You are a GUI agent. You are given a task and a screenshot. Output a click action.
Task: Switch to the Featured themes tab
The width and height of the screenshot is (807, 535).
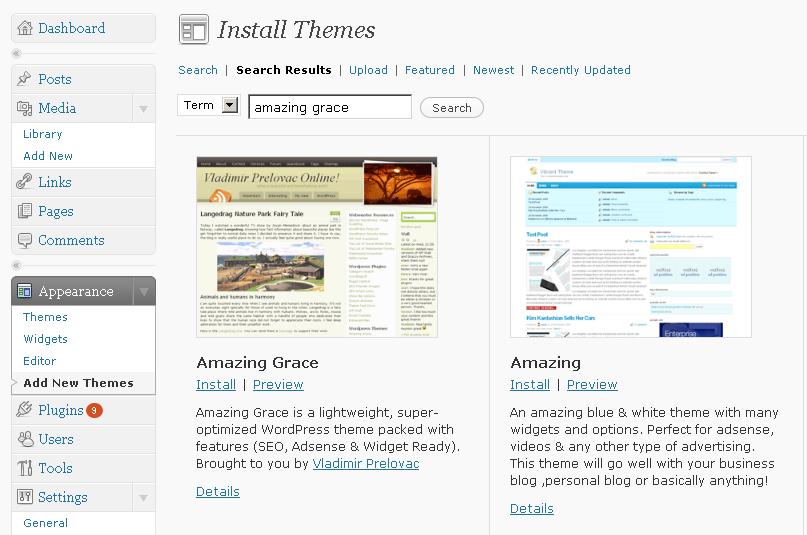coord(430,70)
